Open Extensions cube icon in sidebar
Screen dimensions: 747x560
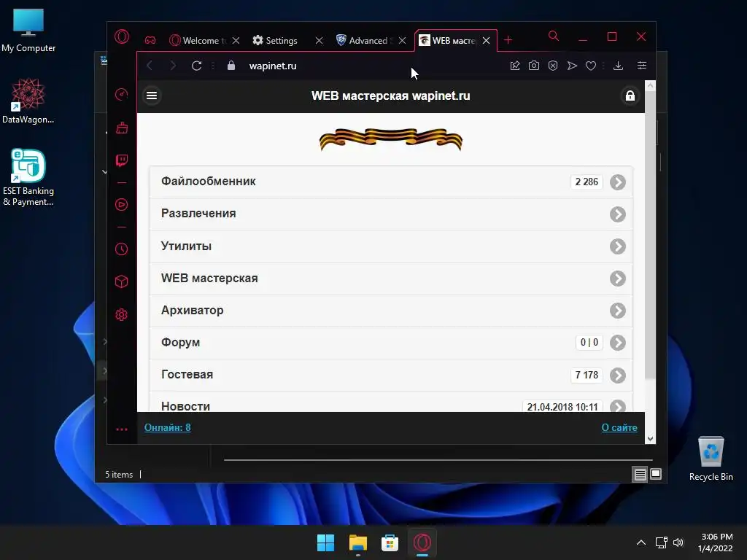tap(122, 281)
